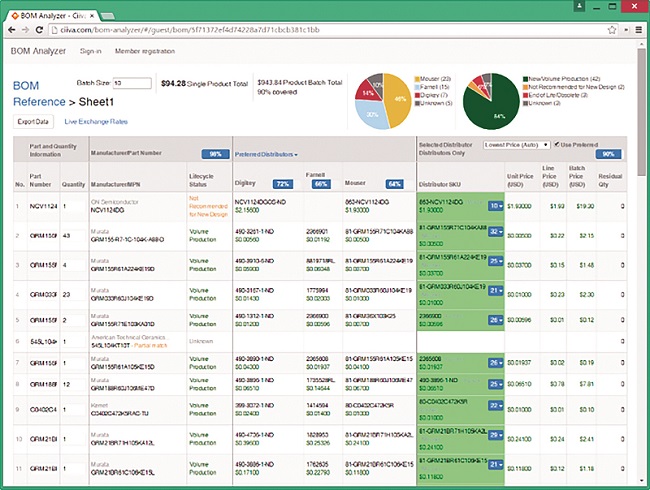The height and width of the screenshot is (490, 650).
Task: Edit quantity field for part NCV1124
Action: pos(74,206)
